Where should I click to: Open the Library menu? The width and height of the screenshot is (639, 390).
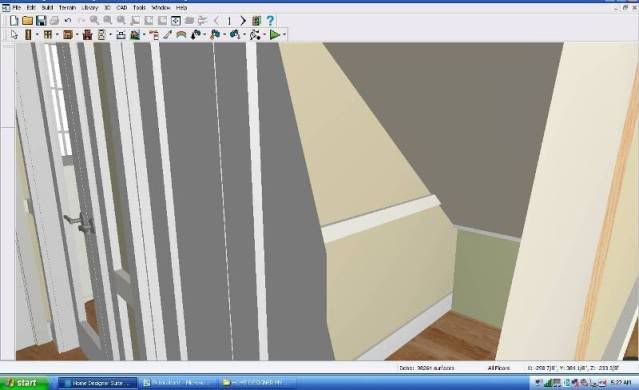(90, 7)
